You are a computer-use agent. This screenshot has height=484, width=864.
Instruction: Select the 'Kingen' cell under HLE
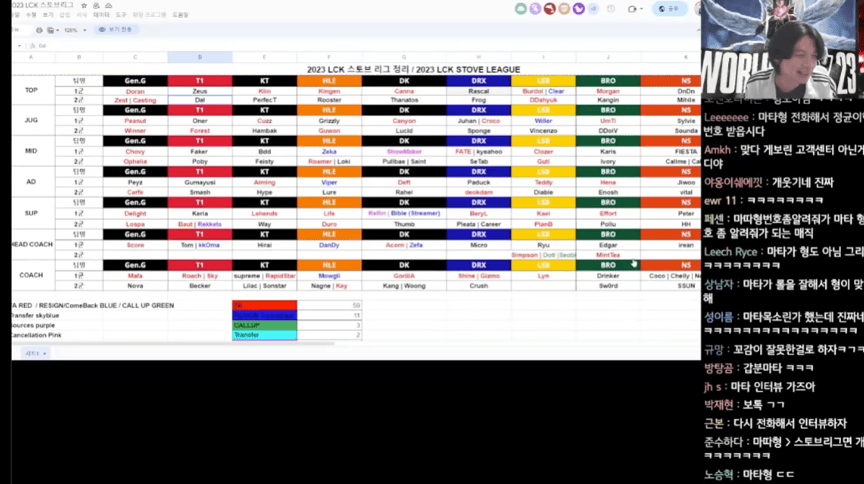click(329, 91)
